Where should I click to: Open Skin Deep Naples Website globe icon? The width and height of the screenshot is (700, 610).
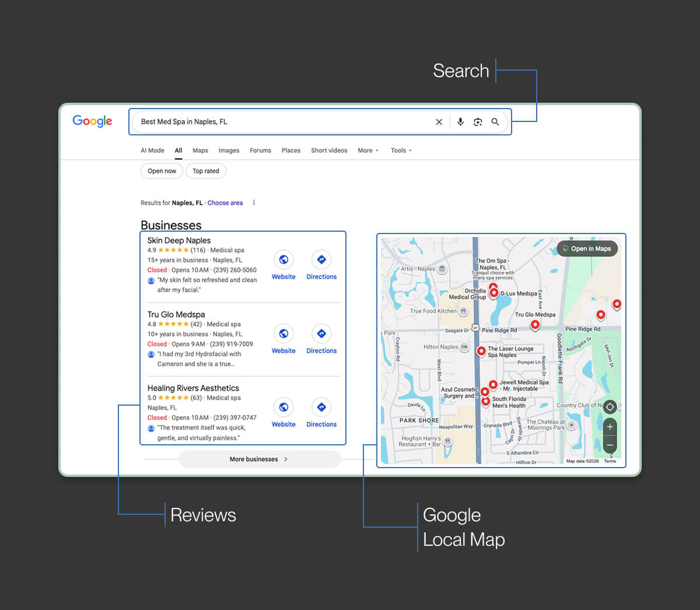pos(283,259)
